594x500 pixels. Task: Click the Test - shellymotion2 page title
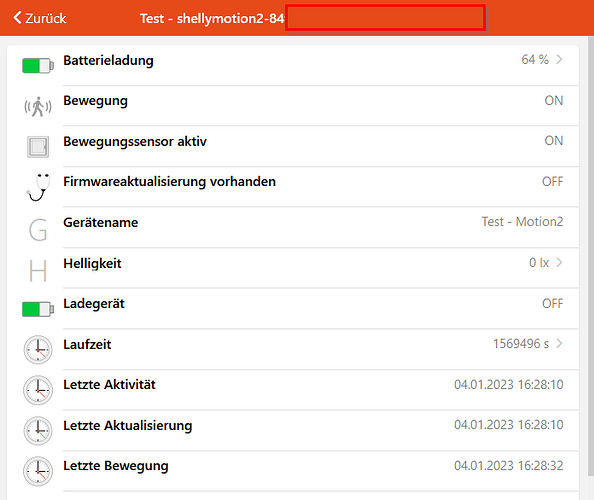tap(212, 18)
